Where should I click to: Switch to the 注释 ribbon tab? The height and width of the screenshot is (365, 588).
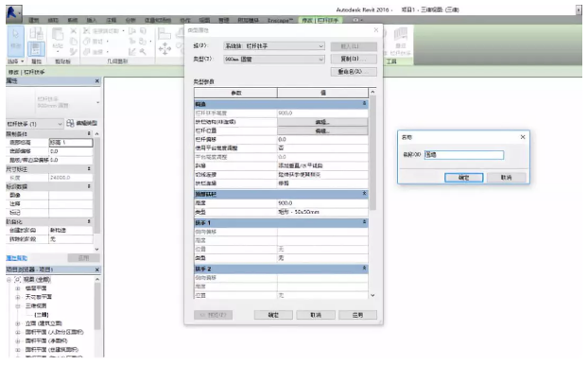112,20
